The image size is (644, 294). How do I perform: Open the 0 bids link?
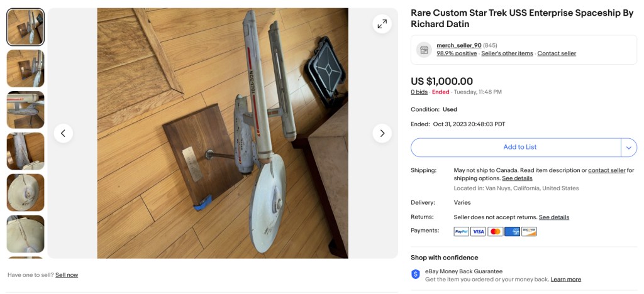419,92
